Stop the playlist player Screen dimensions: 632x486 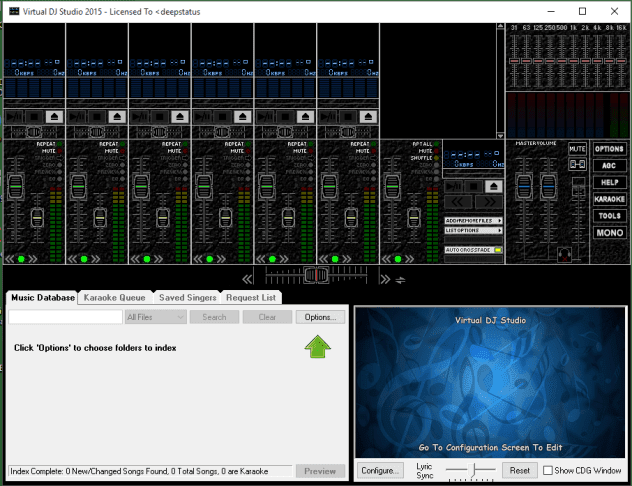click(474, 186)
